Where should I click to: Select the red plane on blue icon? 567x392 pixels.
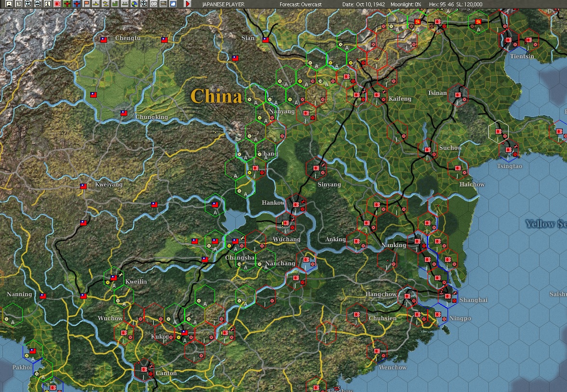point(76,4)
